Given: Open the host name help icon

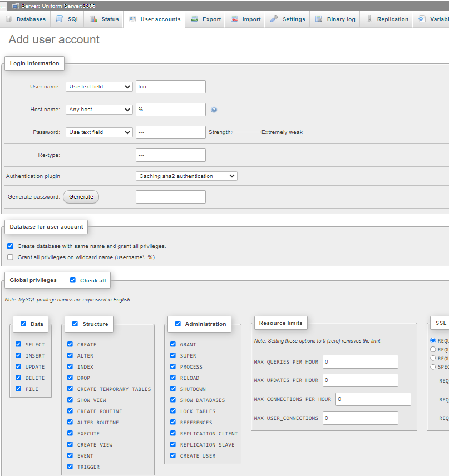Looking at the screenshot, I should [214, 110].
